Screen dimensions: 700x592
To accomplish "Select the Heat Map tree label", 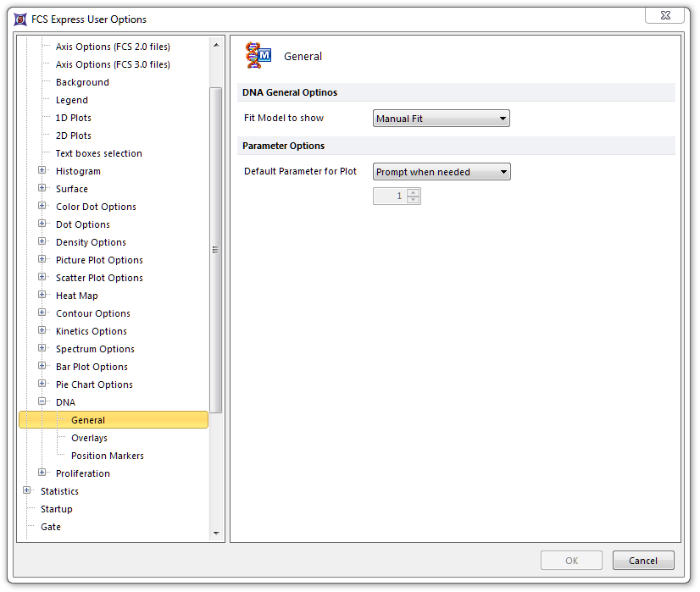I will tap(77, 296).
